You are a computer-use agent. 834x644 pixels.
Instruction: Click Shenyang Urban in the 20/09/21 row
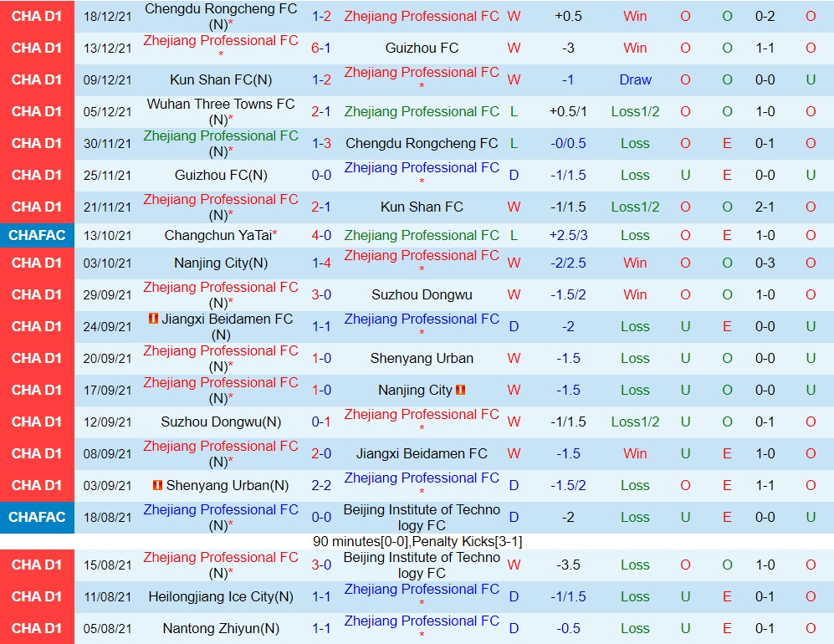[x=422, y=358]
